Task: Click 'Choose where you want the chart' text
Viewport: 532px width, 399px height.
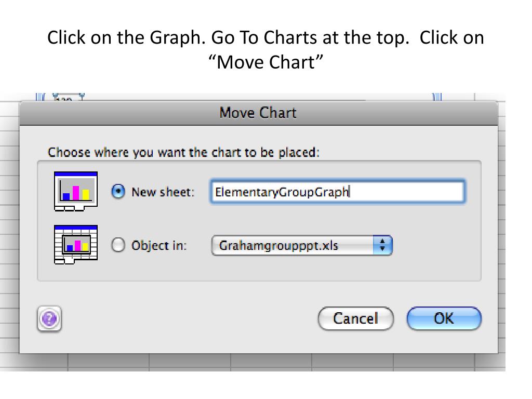Action: coord(183,153)
